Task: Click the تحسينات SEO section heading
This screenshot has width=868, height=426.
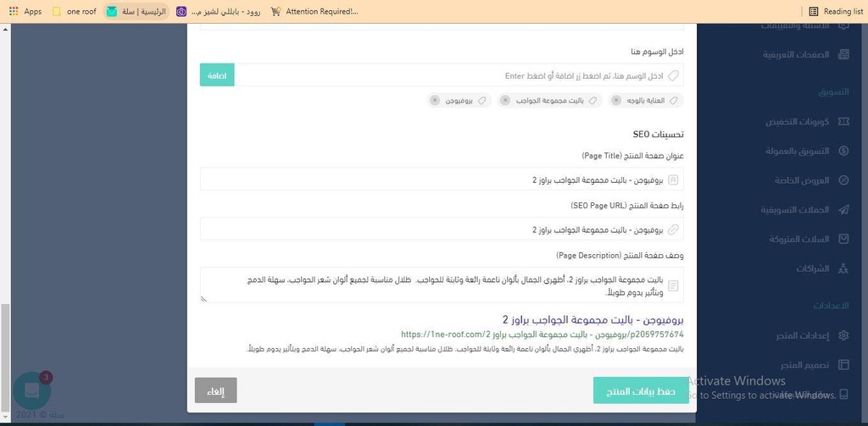Action: coord(658,135)
